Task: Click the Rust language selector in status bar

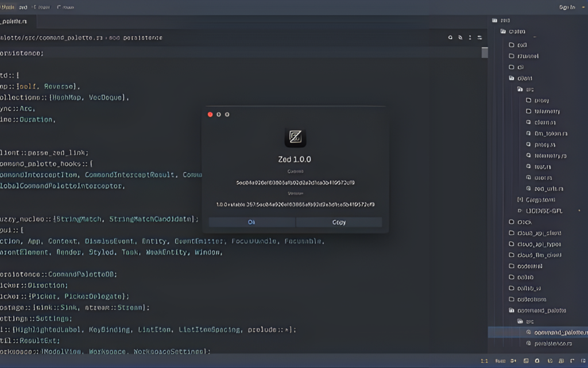Action: [500, 361]
